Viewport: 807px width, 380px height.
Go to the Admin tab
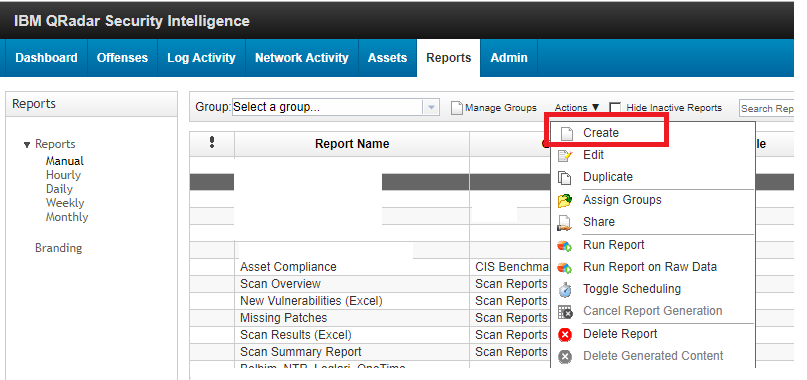coord(508,58)
